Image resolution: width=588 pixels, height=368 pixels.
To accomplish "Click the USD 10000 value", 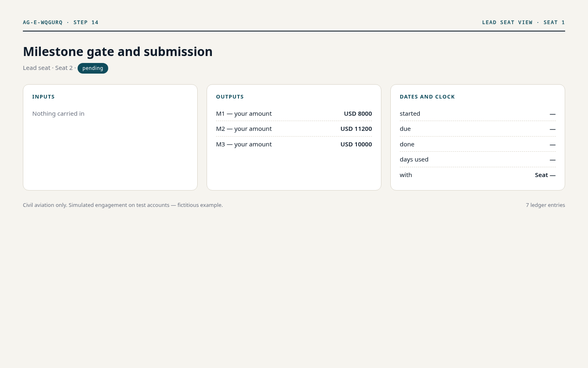I will pos(356,144).
